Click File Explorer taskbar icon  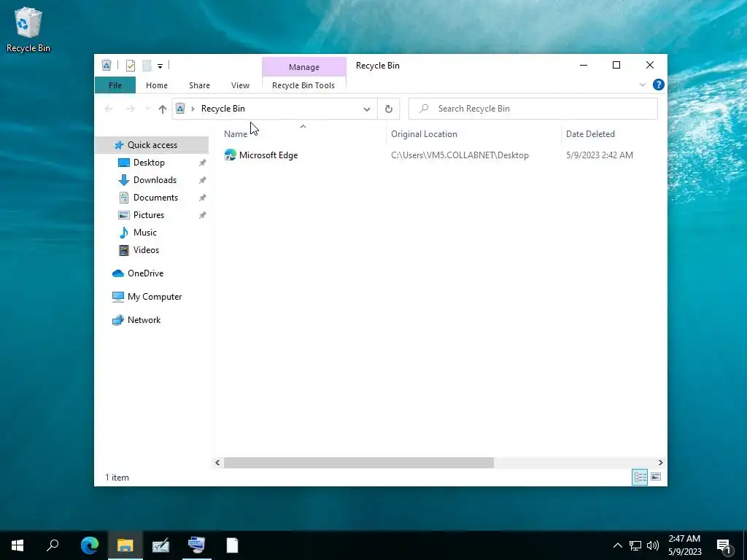(x=125, y=545)
